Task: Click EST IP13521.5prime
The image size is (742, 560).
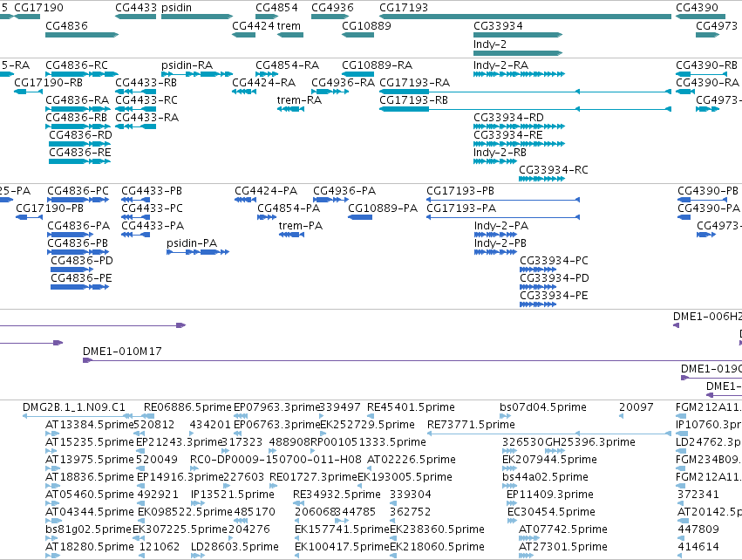Action: click(232, 495)
